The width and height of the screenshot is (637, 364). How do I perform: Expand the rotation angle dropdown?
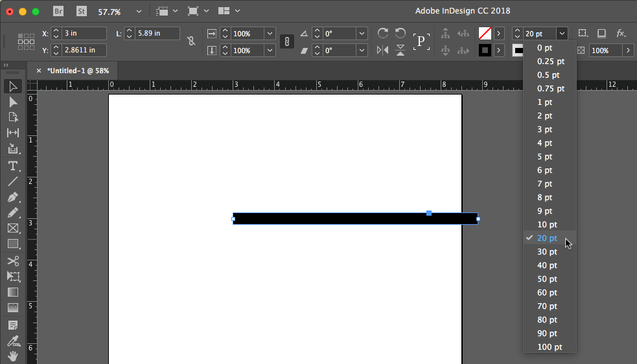[x=362, y=34]
